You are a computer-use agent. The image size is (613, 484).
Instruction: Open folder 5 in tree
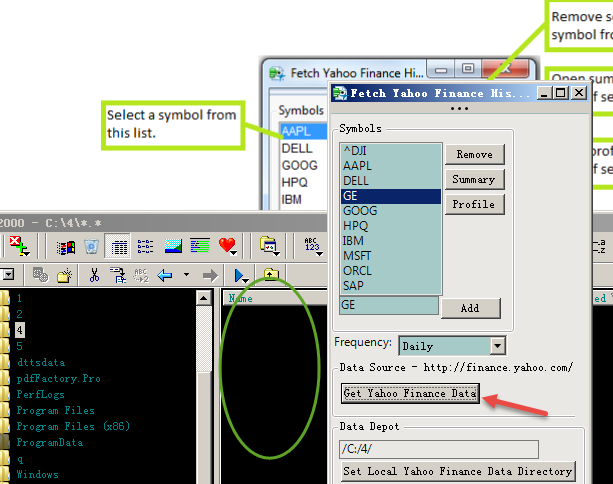[x=19, y=346]
